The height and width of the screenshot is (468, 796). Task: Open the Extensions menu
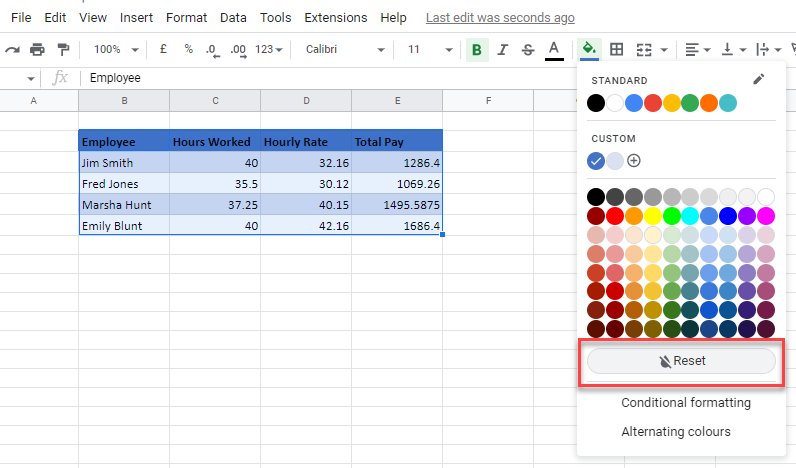335,18
